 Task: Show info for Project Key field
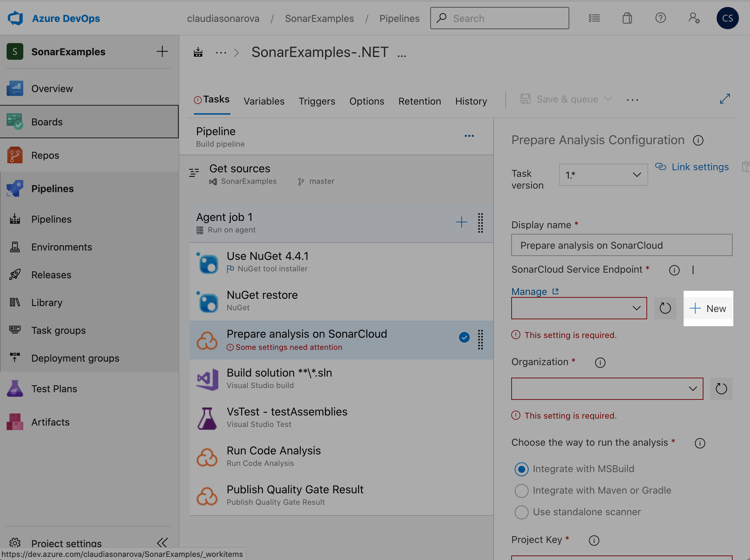tap(594, 541)
